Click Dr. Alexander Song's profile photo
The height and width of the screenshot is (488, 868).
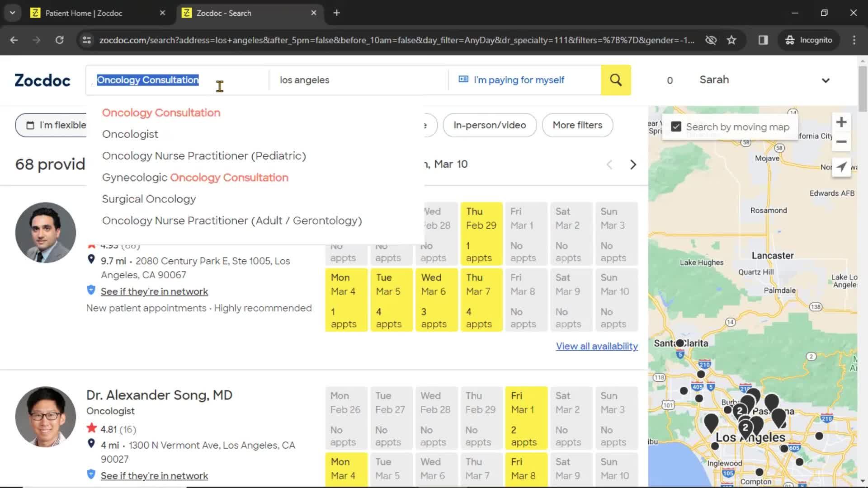(x=46, y=417)
